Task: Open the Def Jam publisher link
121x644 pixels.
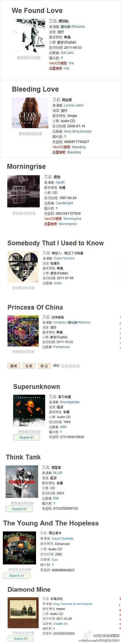Action: click(67, 53)
